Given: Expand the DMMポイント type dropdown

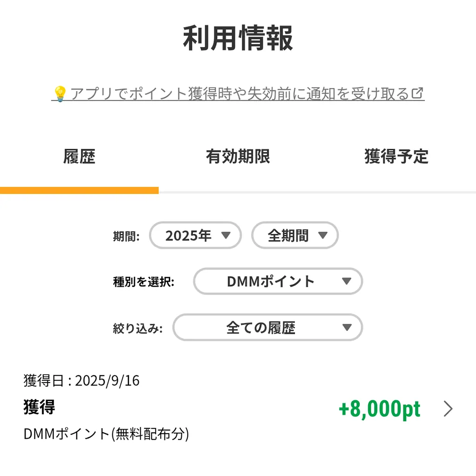Looking at the screenshot, I should [x=278, y=281].
